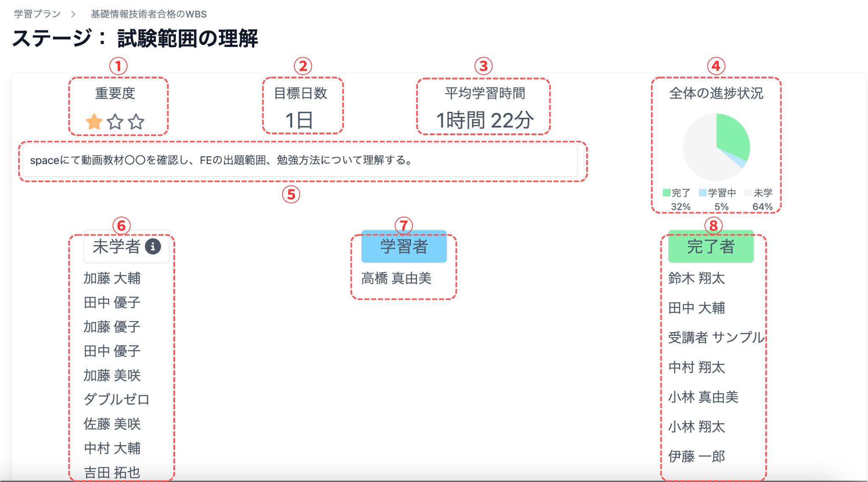Select unstarted user ダブルゼロ
The image size is (868, 482).
116,399
